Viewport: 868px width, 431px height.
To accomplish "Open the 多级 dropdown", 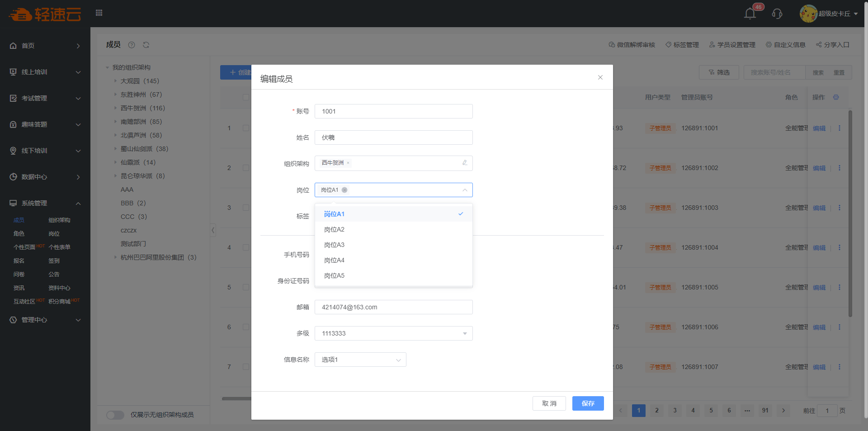I will 394,333.
